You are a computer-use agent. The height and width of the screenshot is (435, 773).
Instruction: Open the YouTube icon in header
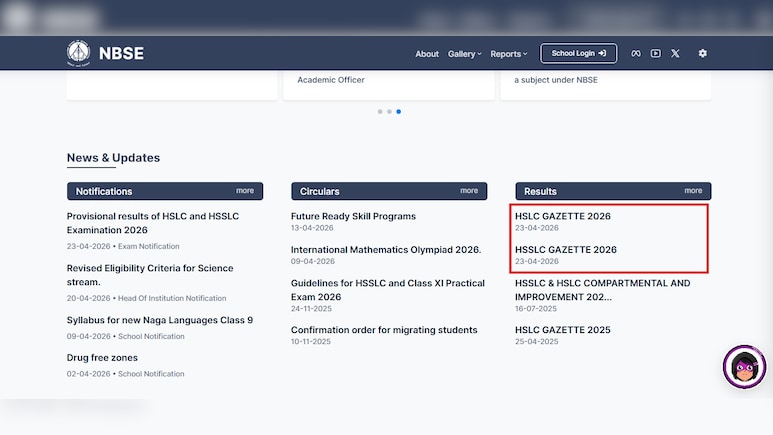point(656,53)
